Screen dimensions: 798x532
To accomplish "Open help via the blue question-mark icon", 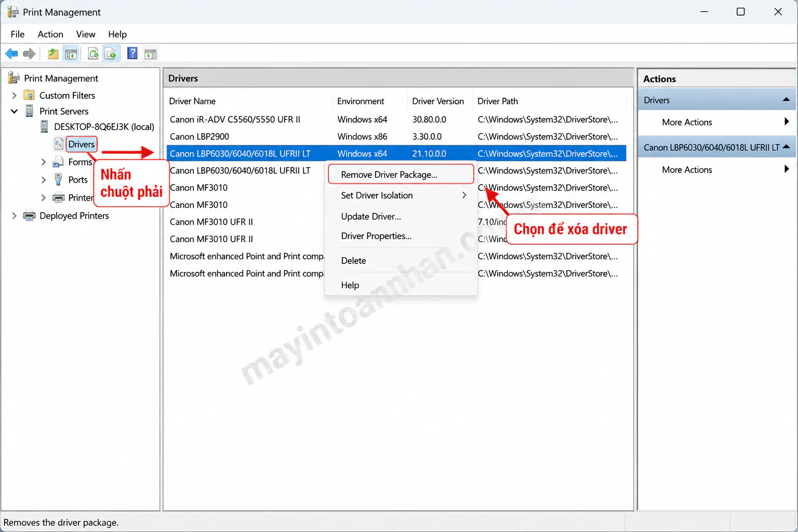I will [x=132, y=54].
